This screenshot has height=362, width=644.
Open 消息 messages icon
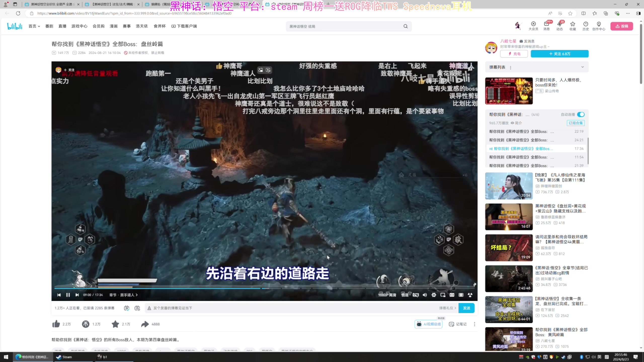point(546,26)
